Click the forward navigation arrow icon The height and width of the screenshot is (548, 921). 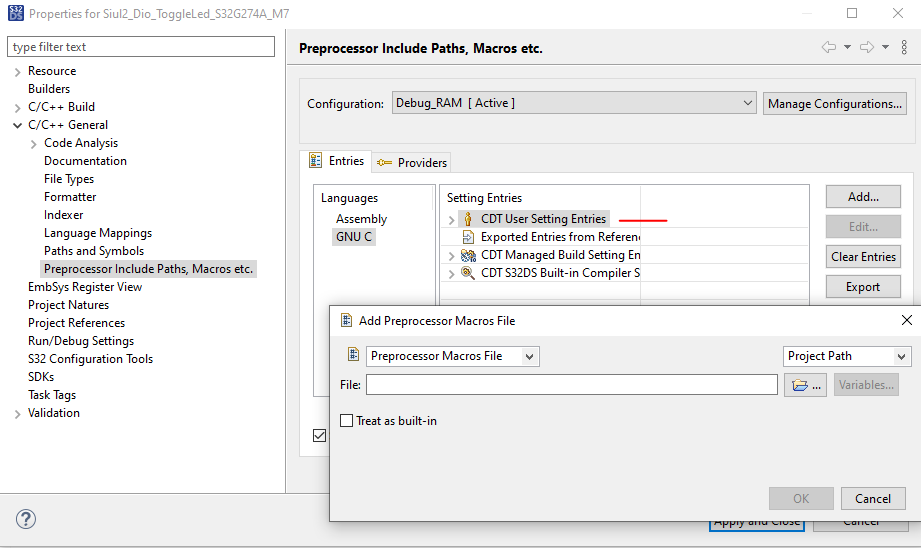[x=866, y=48]
